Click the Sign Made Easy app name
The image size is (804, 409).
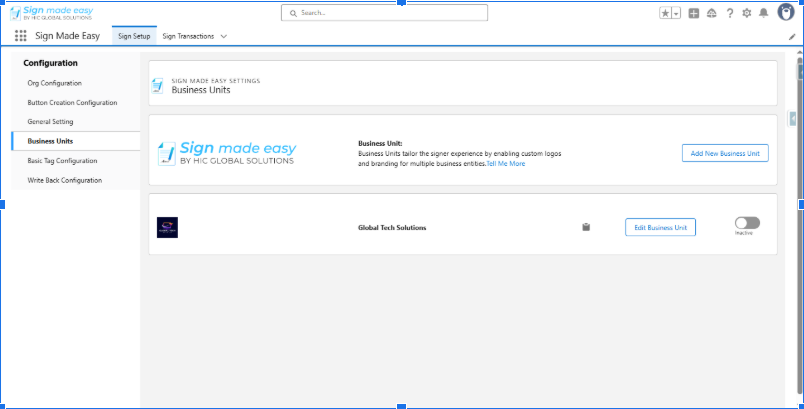tap(68, 36)
